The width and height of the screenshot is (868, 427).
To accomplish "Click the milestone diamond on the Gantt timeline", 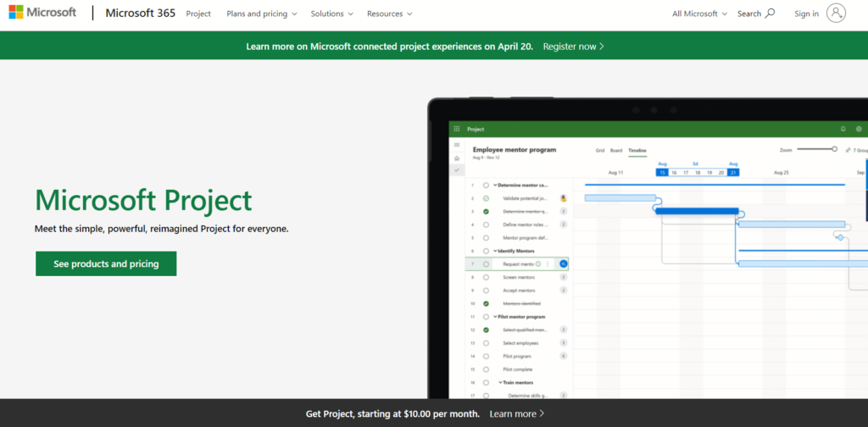I will (x=840, y=237).
